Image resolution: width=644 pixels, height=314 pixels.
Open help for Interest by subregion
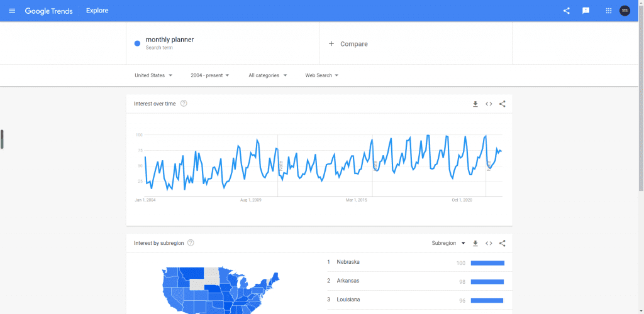click(x=191, y=243)
